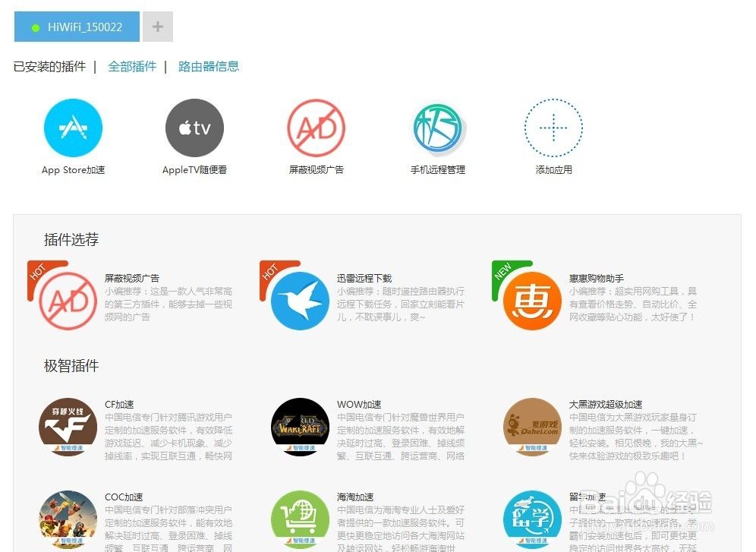Open the 留学加速 blue airplane icon

tap(532, 519)
